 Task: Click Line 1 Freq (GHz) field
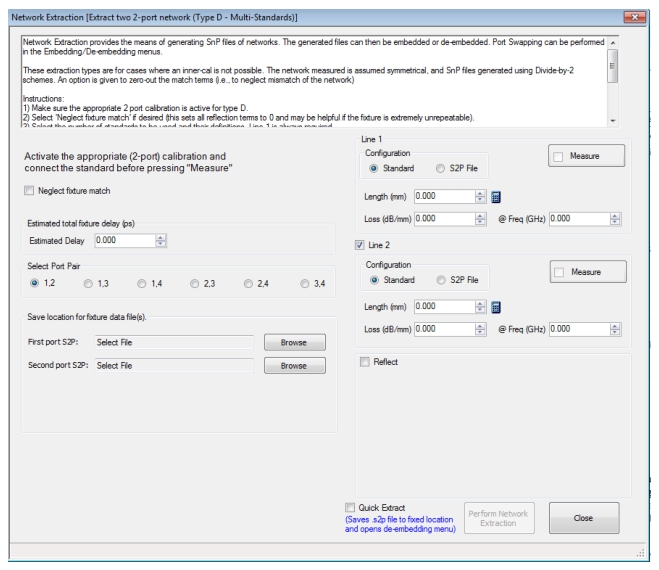coord(580,219)
